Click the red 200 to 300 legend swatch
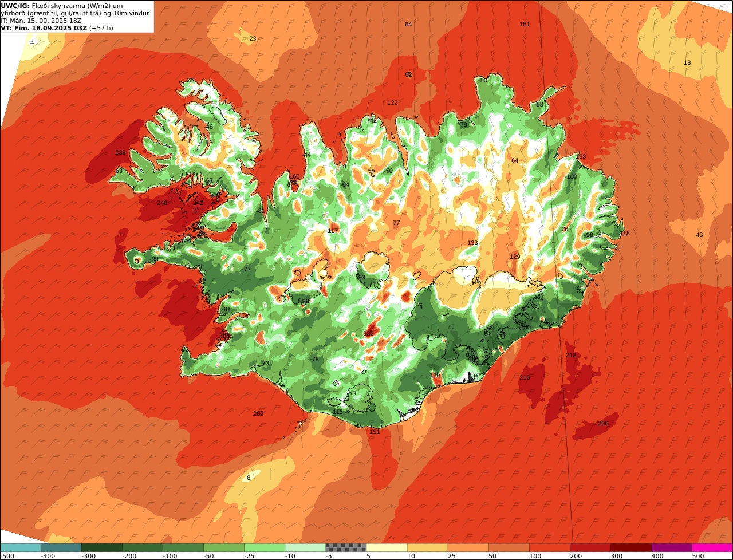This screenshot has width=733, height=560. click(590, 547)
